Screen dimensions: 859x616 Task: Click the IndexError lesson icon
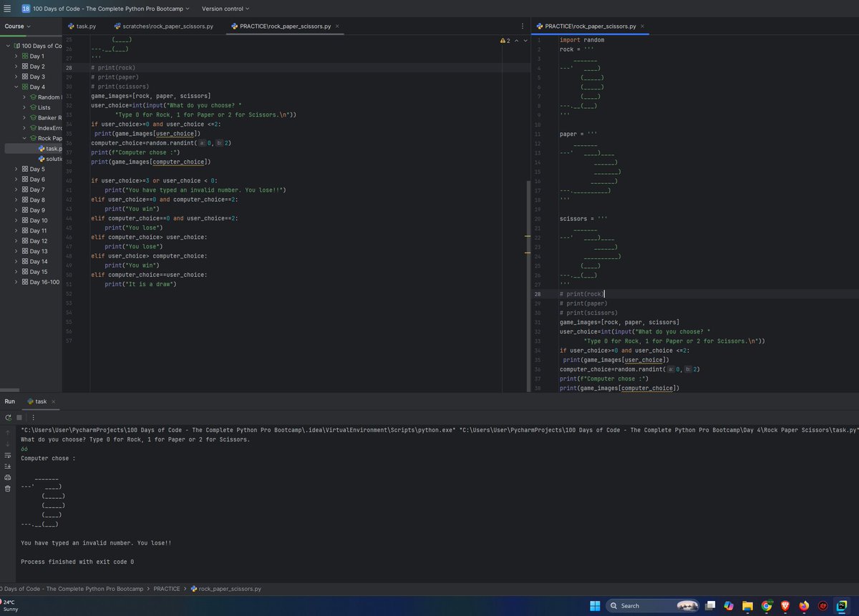coord(33,128)
